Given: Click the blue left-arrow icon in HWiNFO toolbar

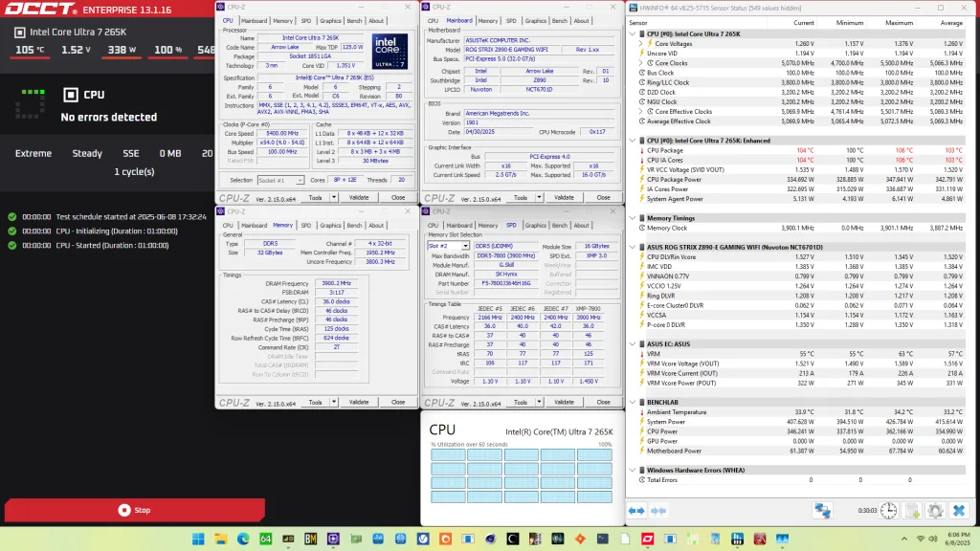Looking at the screenshot, I should coord(633,511).
